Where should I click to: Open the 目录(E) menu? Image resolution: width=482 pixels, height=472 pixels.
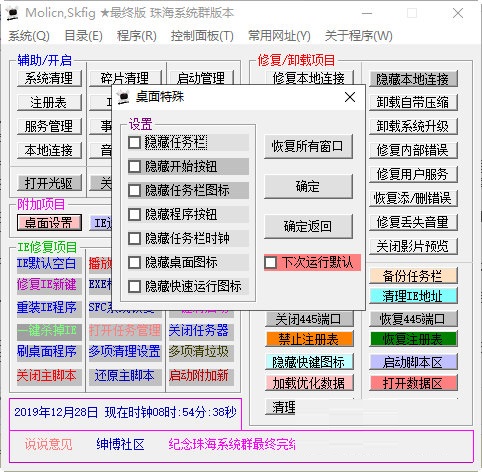[x=83, y=36]
